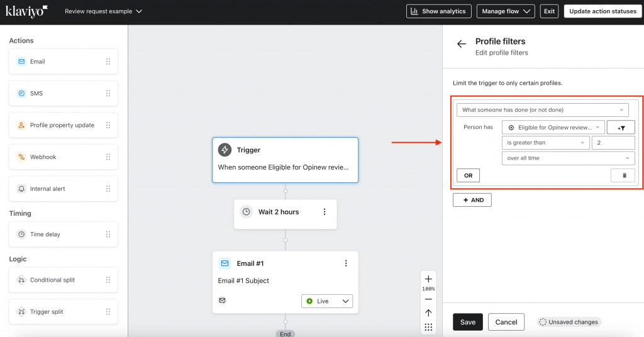Click the OR button
Image resolution: width=644 pixels, height=337 pixels.
468,175
